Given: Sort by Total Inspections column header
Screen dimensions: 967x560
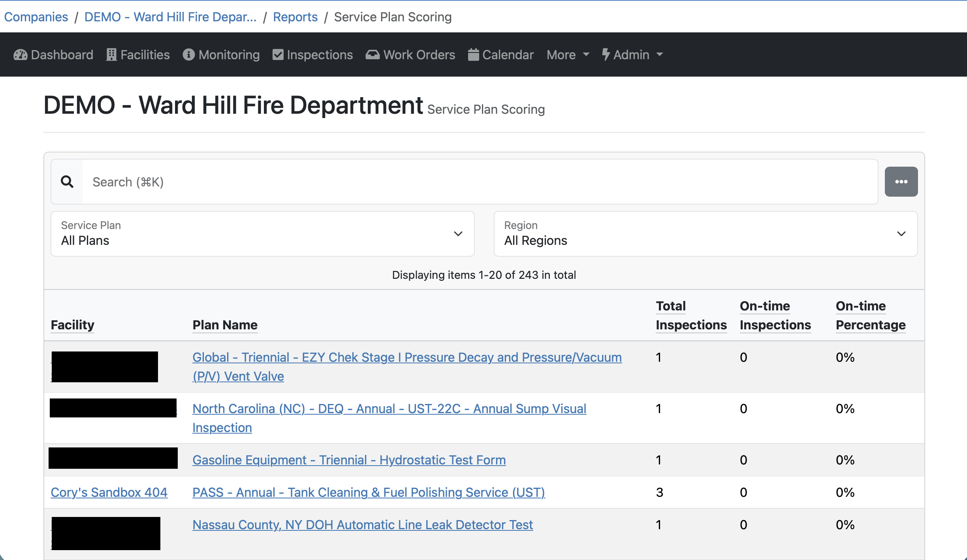Looking at the screenshot, I should pos(691,315).
